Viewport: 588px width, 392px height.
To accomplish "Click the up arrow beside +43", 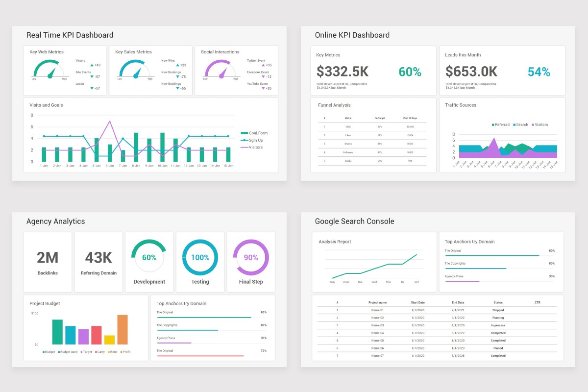I will [92, 65].
